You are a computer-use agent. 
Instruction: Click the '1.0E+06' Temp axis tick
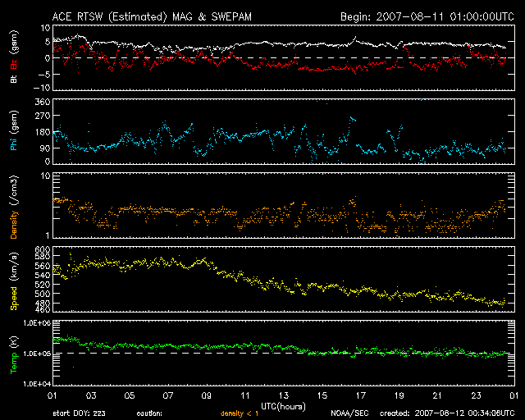(x=37, y=323)
